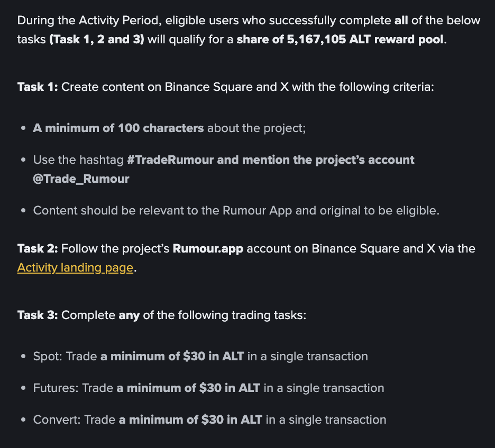495x448 pixels.
Task: Click the #TradeRumour hashtag text
Action: click(x=170, y=160)
